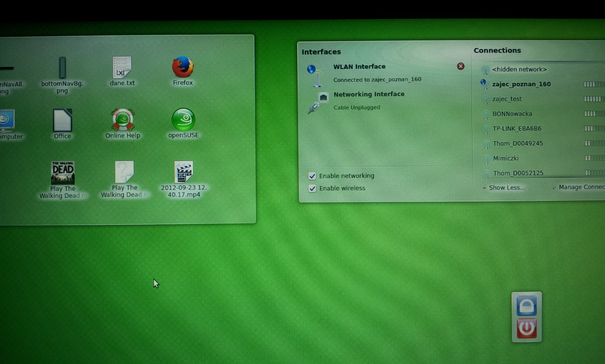Open the Firefox desktop icon

[x=183, y=67]
